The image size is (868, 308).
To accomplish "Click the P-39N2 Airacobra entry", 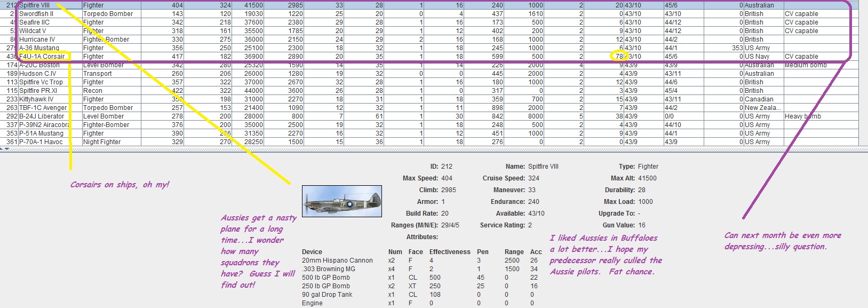I will click(x=45, y=125).
